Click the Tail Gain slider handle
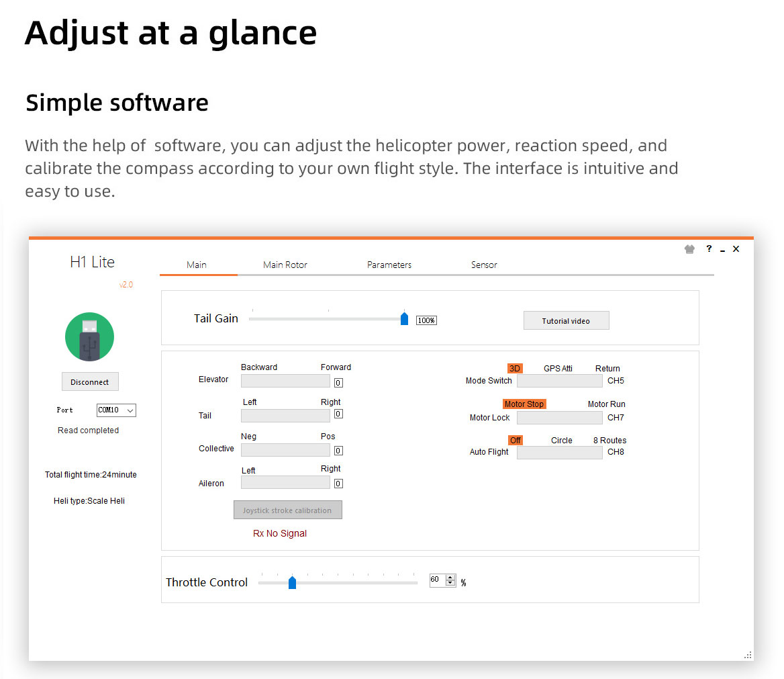 (404, 319)
